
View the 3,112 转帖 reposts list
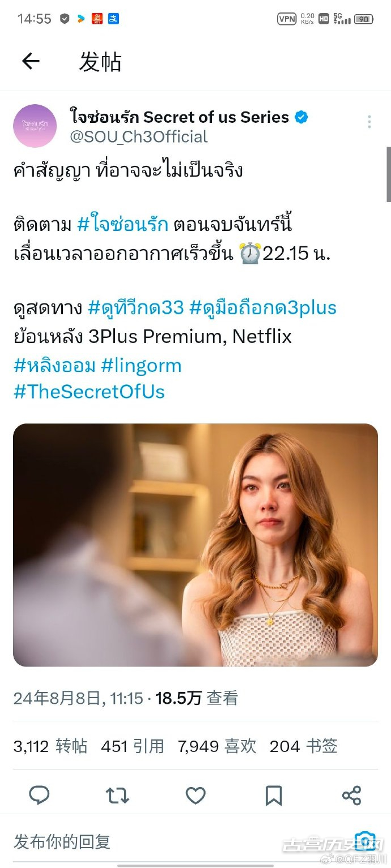click(50, 746)
